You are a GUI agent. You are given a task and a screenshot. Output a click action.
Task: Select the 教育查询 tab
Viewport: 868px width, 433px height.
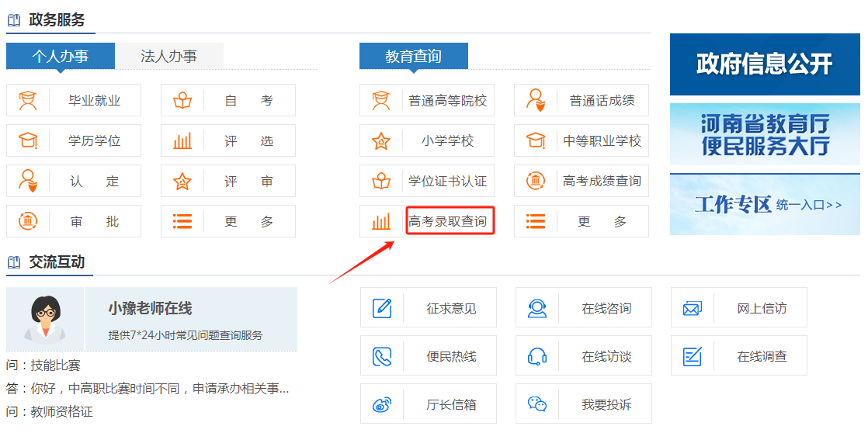(x=414, y=56)
